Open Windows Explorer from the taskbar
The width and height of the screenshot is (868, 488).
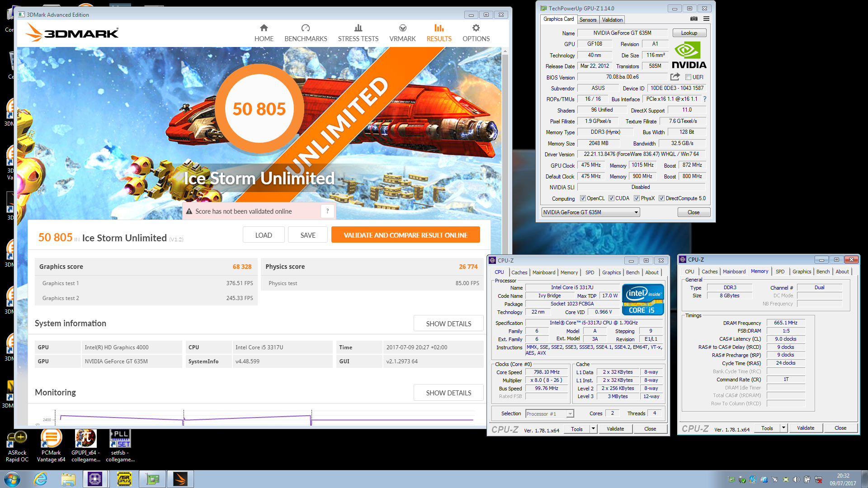coord(68,479)
